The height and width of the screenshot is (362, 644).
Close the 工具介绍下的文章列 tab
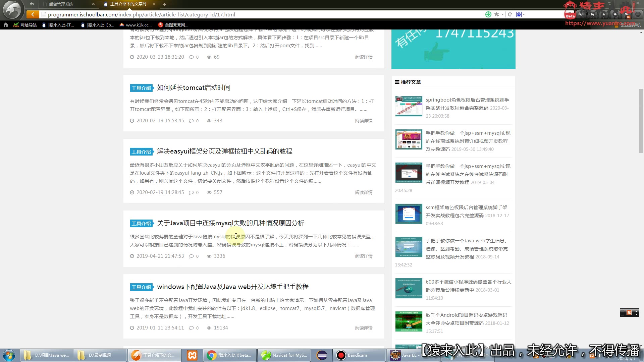tap(154, 4)
